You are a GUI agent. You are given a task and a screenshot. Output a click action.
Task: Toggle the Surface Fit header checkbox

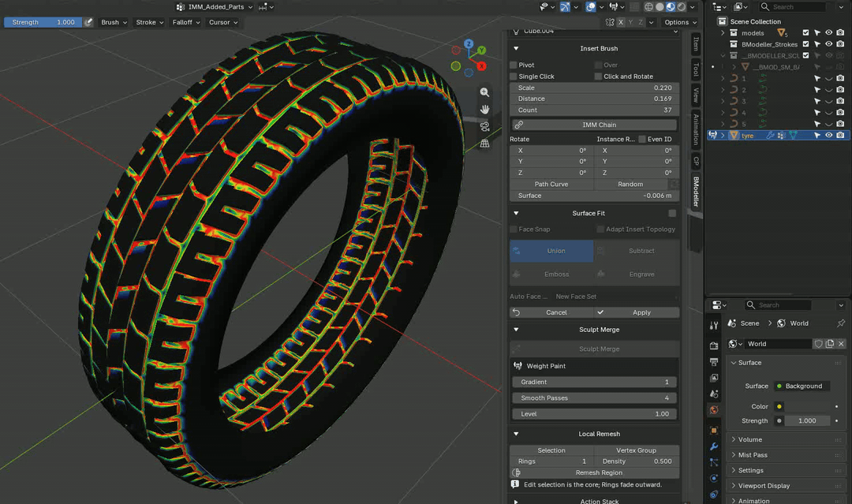[672, 214]
